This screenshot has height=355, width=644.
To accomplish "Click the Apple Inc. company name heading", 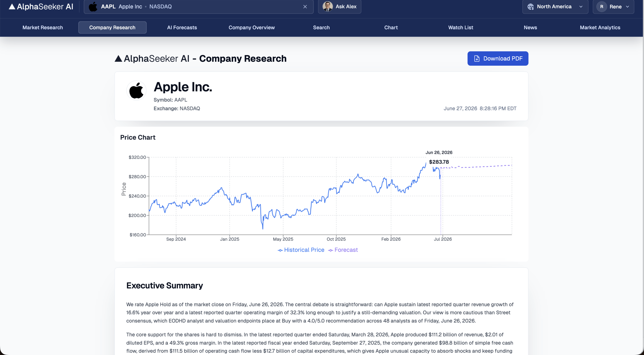I will pos(183,87).
